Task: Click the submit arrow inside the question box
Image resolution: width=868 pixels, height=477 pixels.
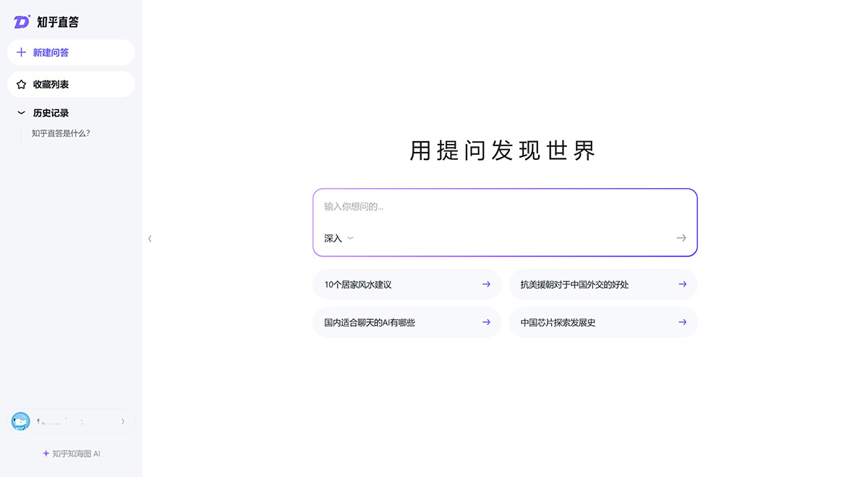Action: pos(681,237)
